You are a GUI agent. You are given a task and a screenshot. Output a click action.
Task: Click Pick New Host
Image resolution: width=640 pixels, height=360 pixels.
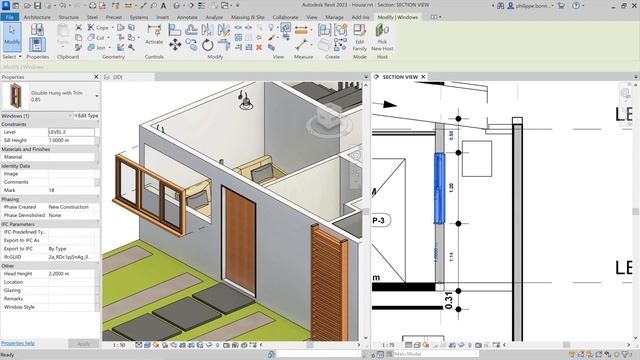382,38
